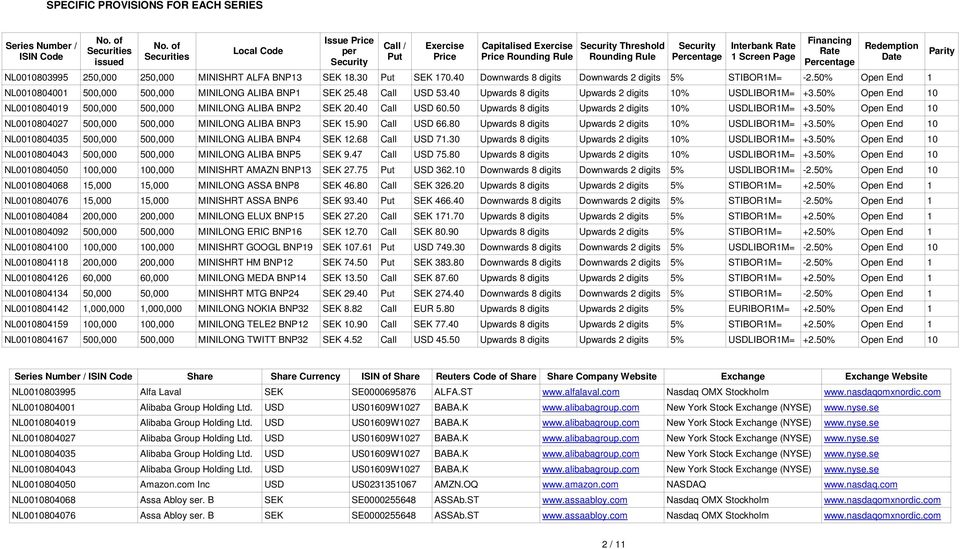960x549 pixels.
Task: Select page number '2 / 11'
Action: point(613,544)
